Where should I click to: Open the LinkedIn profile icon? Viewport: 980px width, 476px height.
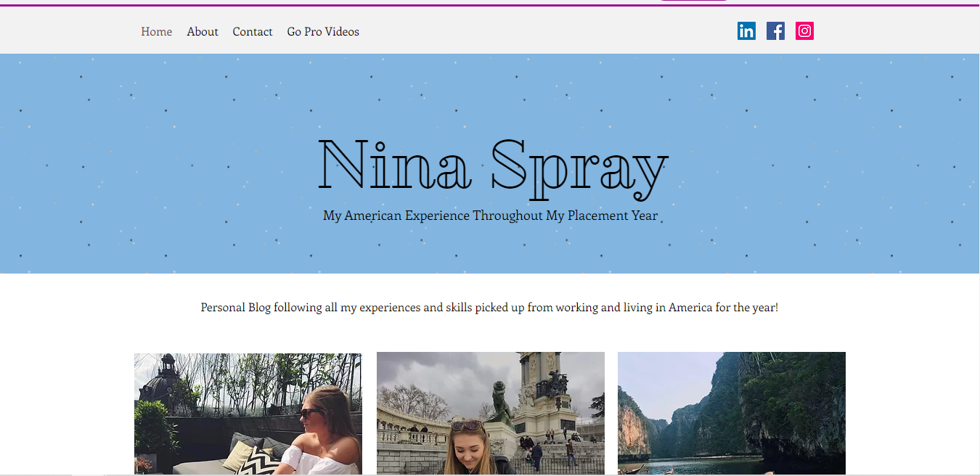point(746,30)
